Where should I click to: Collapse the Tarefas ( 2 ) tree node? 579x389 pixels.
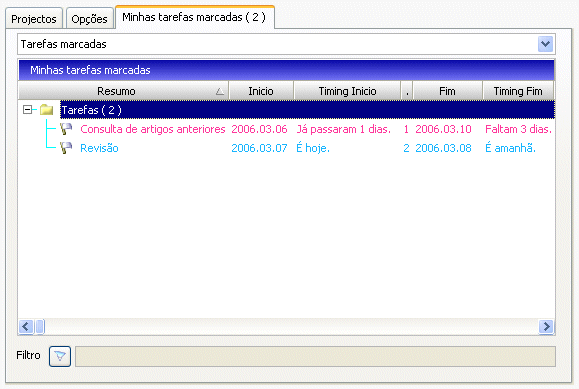tap(27, 110)
